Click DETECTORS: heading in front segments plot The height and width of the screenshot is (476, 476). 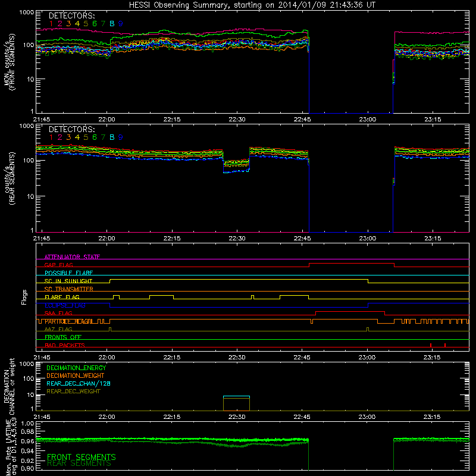point(71,15)
